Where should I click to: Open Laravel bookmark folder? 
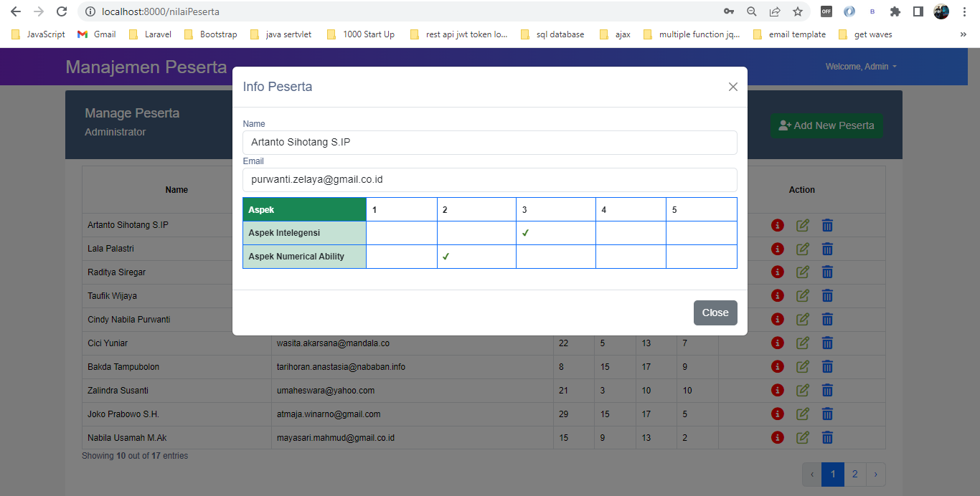(x=150, y=34)
